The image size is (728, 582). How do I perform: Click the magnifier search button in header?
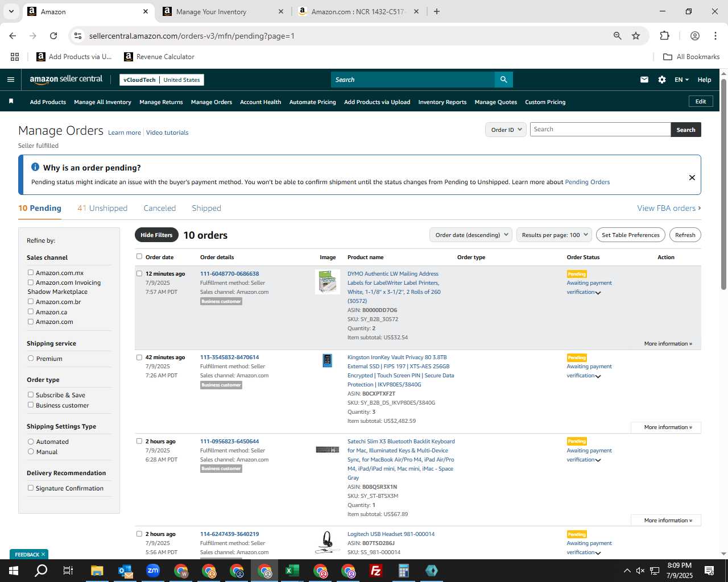pyautogui.click(x=504, y=80)
